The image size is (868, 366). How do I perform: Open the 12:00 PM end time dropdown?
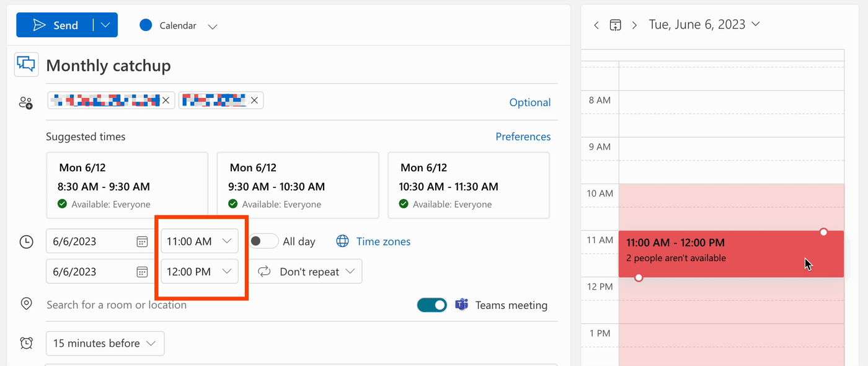point(199,272)
